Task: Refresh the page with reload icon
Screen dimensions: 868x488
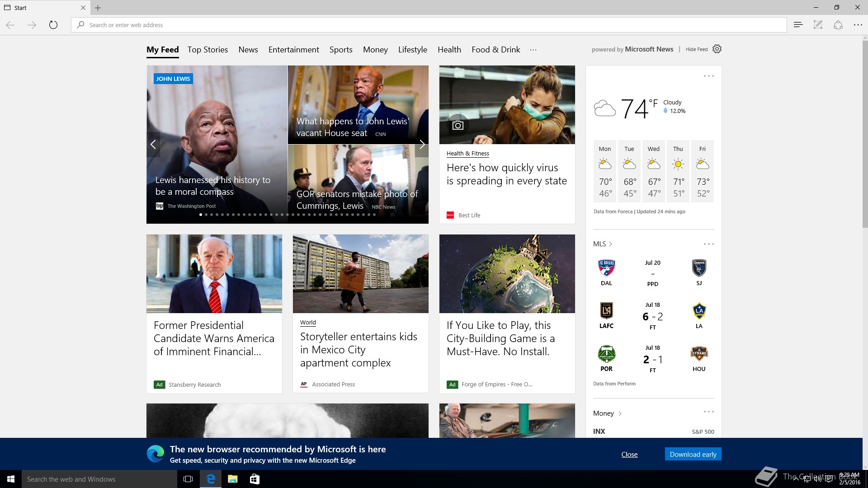Action: tap(53, 25)
